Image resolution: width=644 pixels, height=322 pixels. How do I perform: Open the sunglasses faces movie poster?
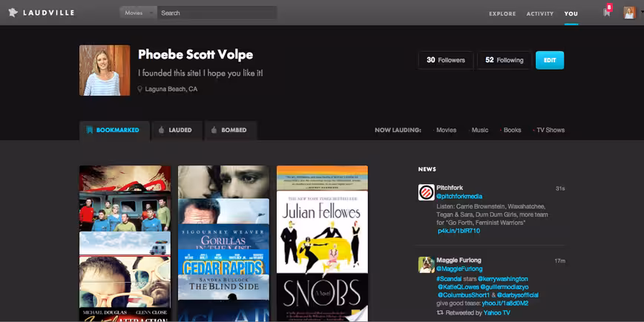(125, 282)
